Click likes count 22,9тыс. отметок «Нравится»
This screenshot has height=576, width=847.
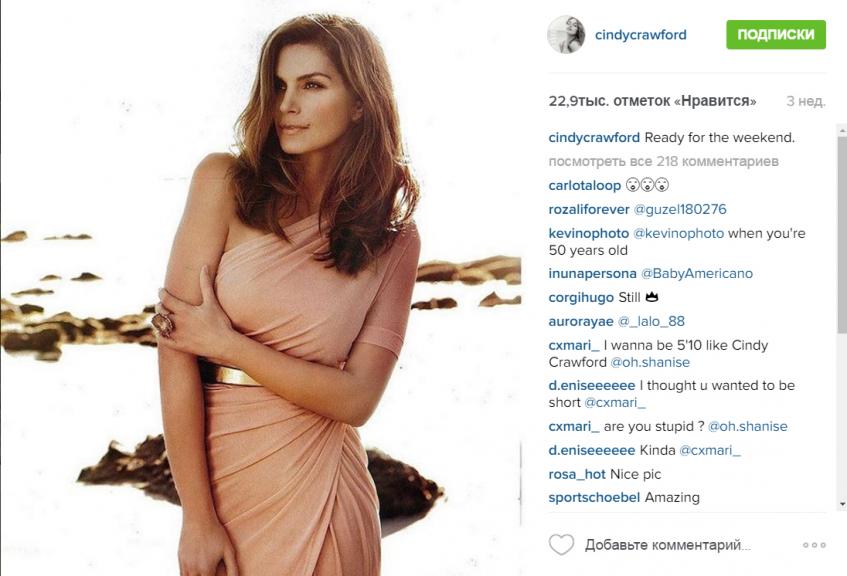point(653,101)
